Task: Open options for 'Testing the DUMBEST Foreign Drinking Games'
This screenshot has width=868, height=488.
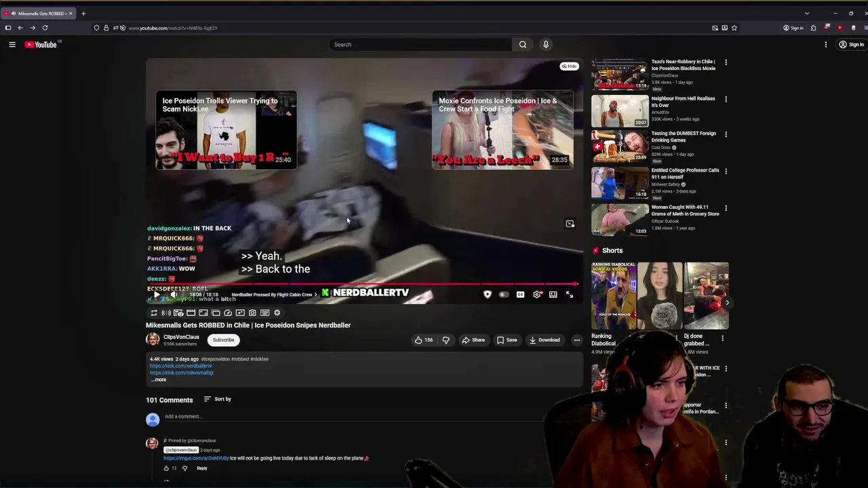Action: 726,134
